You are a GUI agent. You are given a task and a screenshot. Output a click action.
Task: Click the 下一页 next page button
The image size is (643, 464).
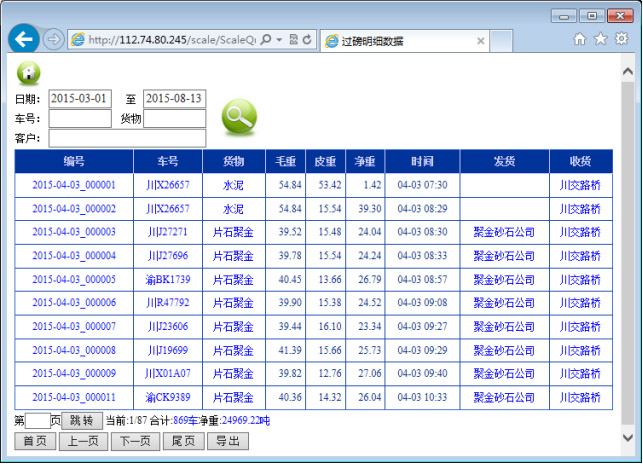135,441
